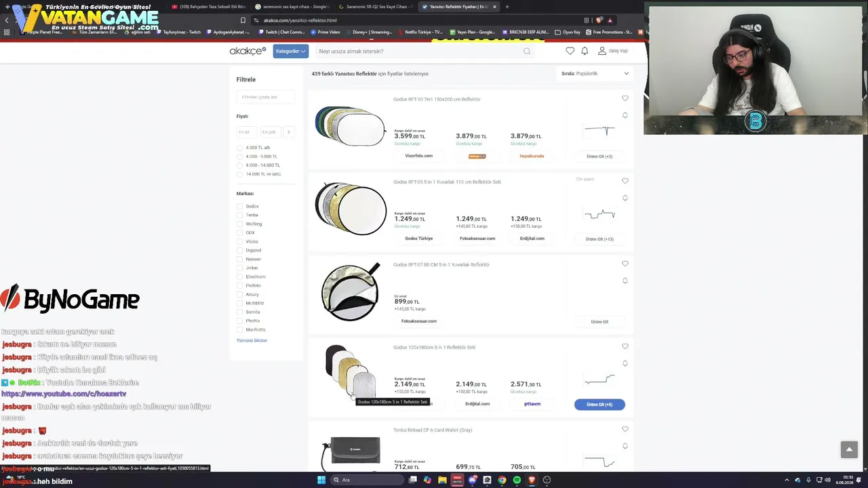Open the Oyun Key bookmark folder

point(568,32)
